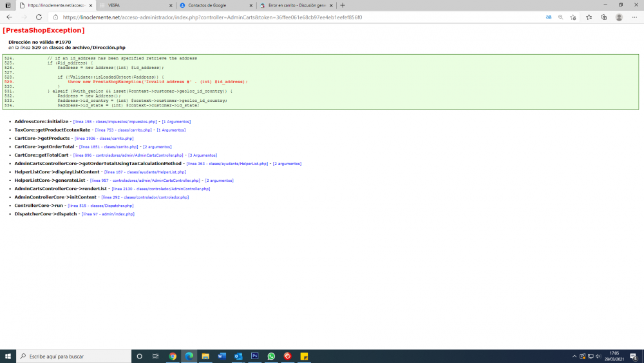Viewport: 644px width, 363px height.
Task: Close the VESPA tab
Action: 171,5
